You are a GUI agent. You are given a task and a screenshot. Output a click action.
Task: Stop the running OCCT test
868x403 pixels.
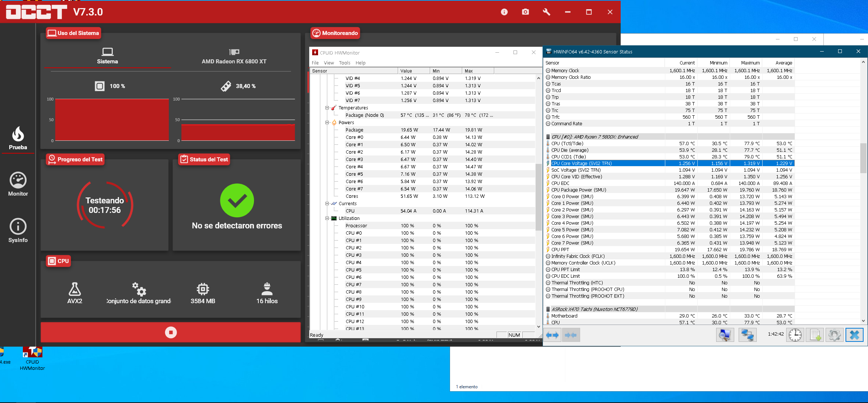click(171, 332)
